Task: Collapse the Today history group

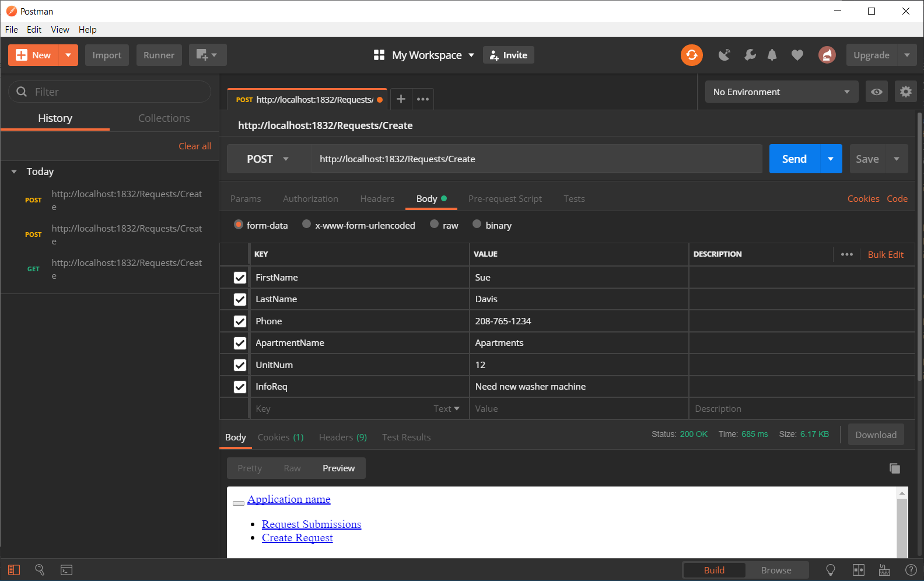Action: click(x=14, y=171)
